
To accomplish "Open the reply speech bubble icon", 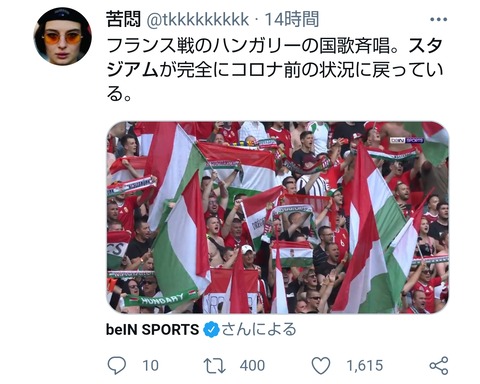I will pyautogui.click(x=117, y=365).
